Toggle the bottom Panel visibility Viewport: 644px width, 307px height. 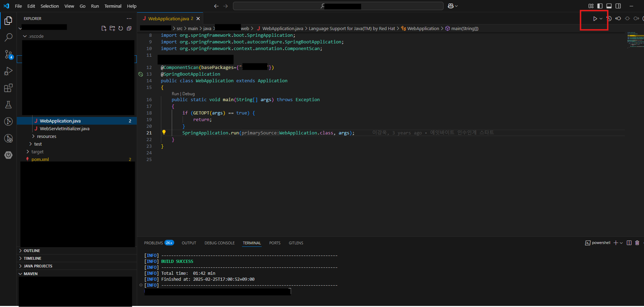click(609, 6)
